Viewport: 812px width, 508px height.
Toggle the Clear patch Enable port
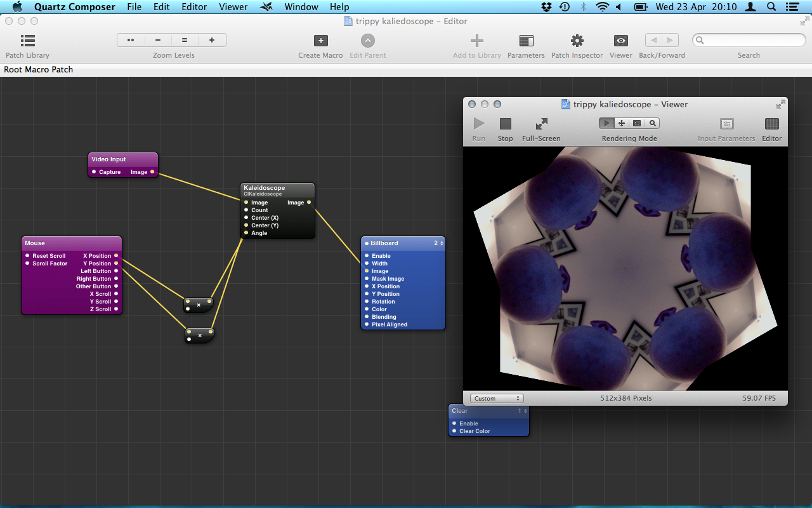click(454, 424)
